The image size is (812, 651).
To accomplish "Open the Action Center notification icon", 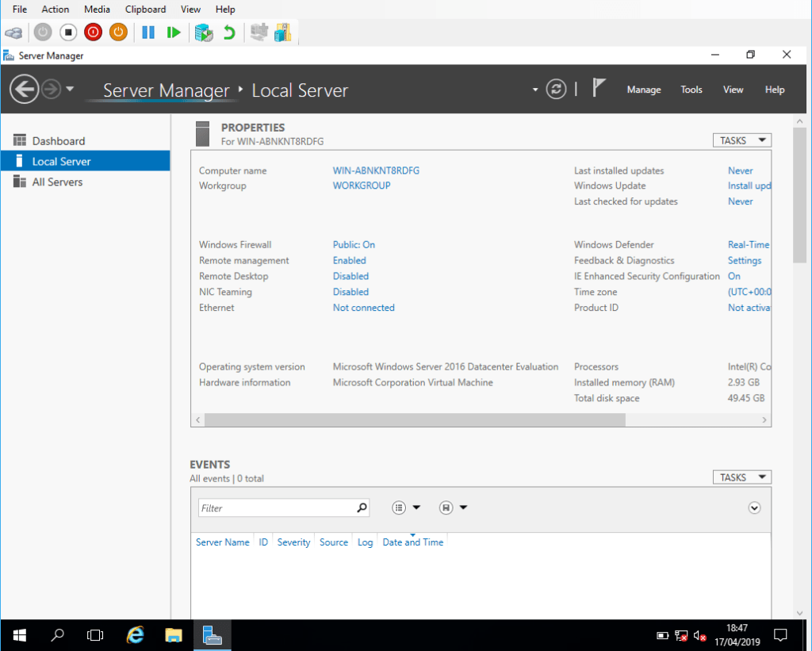I will click(780, 635).
